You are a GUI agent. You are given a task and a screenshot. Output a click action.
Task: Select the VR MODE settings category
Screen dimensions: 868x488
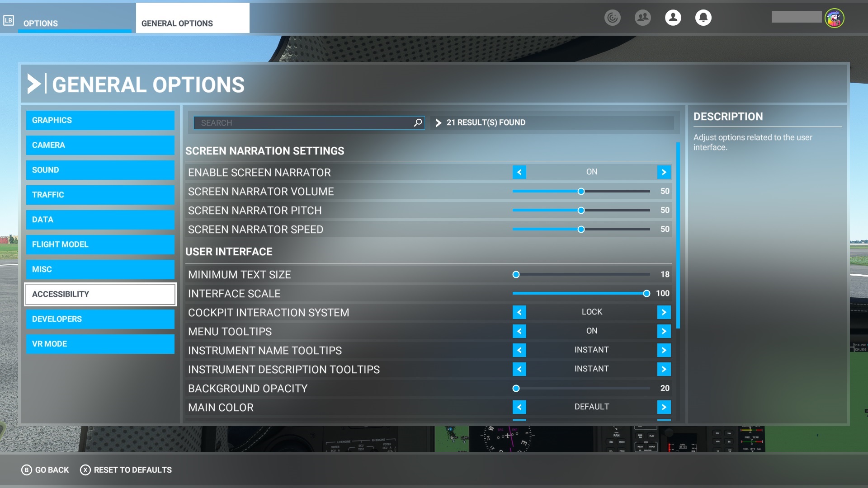pos(100,343)
